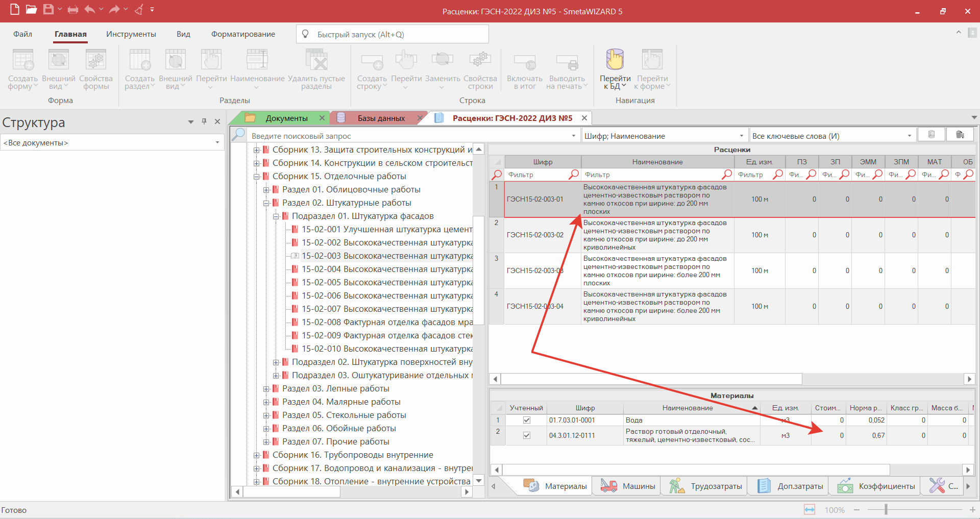980x519 pixels.
Task: Open file via folder icon in title bar
Action: (31, 9)
